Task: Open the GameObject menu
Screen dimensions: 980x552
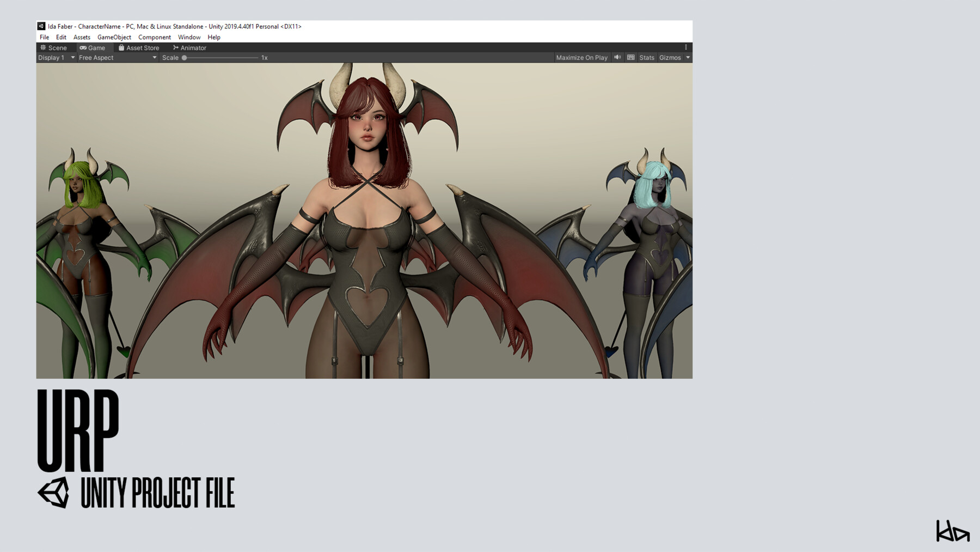Action: (x=114, y=37)
